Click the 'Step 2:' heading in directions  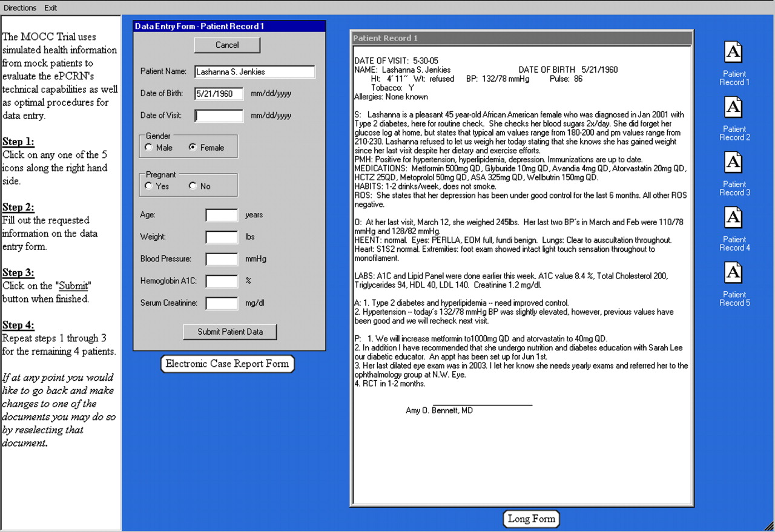(18, 207)
